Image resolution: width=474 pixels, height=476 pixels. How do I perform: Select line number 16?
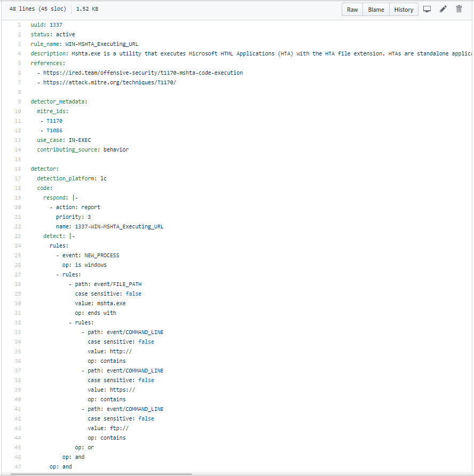click(x=18, y=169)
